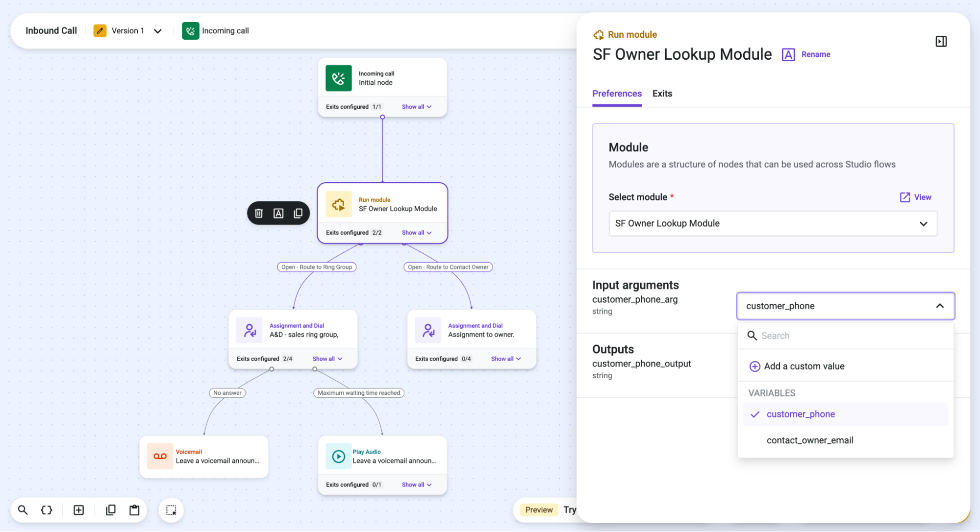Expand Show all on SF Owner Lookup node
Screen dimensions: 980x532
point(417,233)
